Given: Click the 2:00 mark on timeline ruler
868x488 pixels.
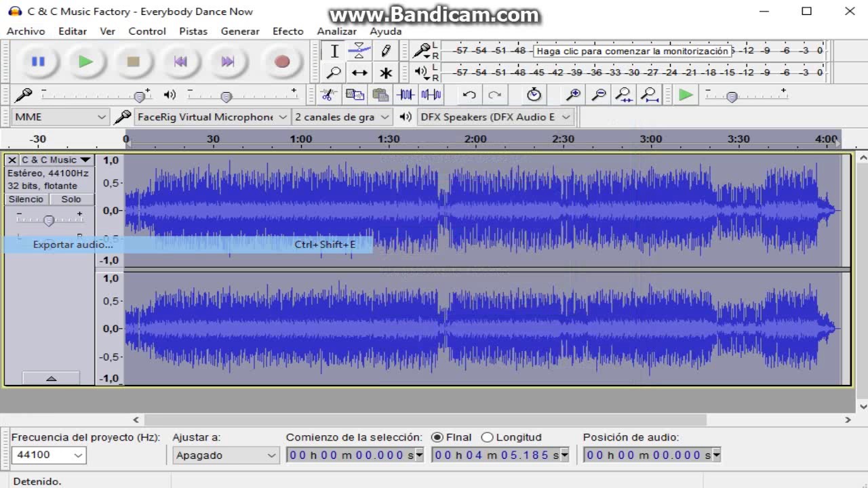Looking at the screenshot, I should 475,139.
